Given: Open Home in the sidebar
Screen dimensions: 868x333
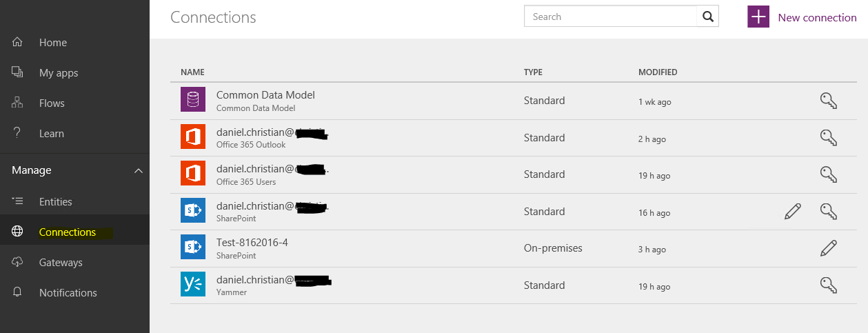Looking at the screenshot, I should [x=53, y=43].
